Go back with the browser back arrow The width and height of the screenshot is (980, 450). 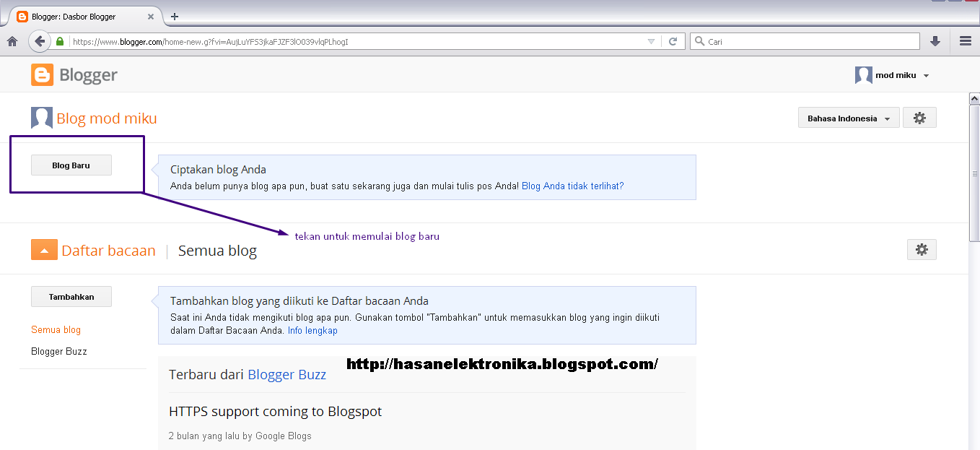(40, 41)
